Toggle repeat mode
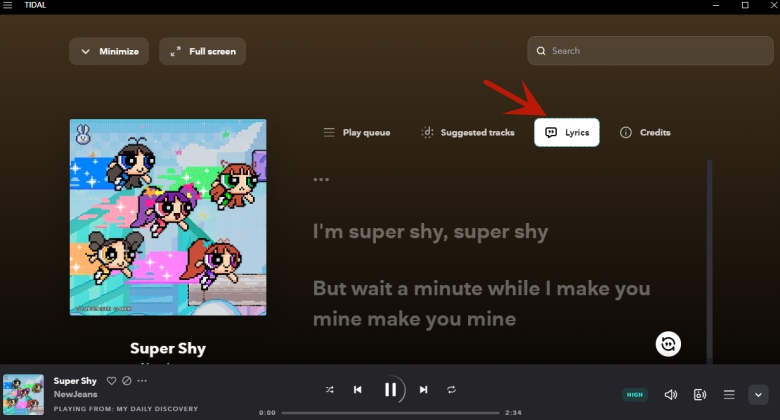The image size is (780, 420). pos(451,390)
